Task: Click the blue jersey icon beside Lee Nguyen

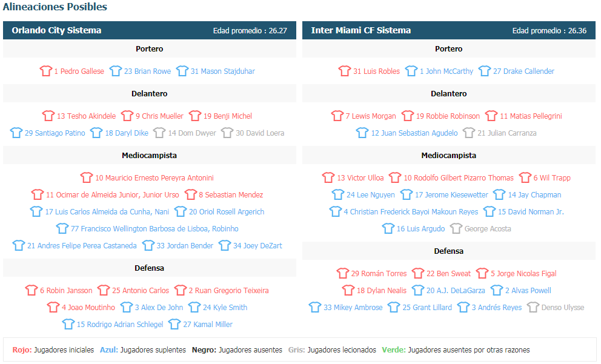Action: point(338,194)
